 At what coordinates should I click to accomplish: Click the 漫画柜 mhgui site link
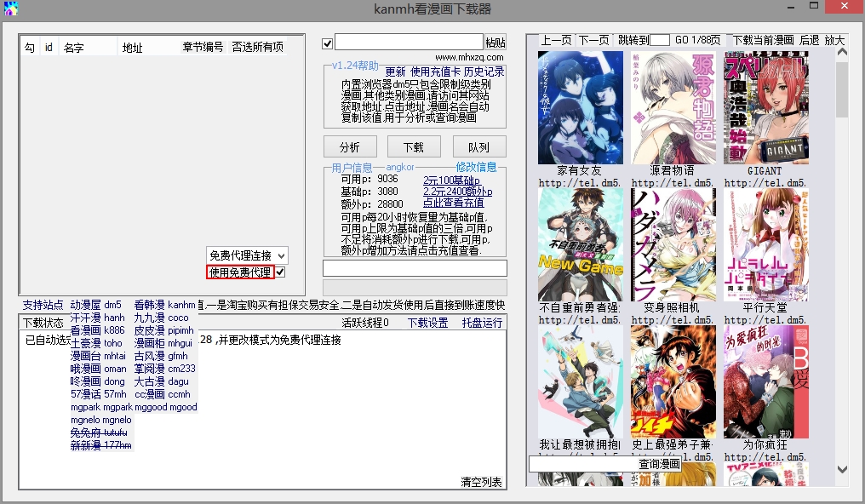163,343
